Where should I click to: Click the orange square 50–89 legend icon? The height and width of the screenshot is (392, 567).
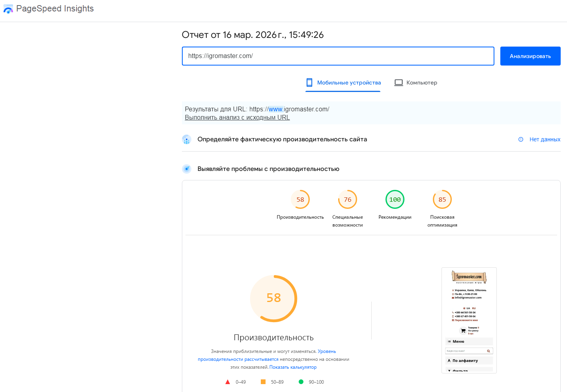pyautogui.click(x=263, y=382)
